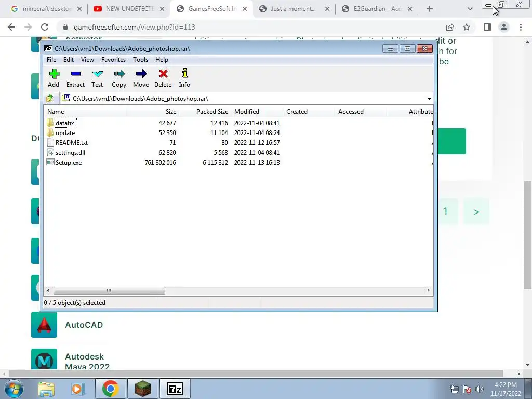Switch to the NEW UNDETECTED YouTube tab
532x399 pixels.
point(128,9)
